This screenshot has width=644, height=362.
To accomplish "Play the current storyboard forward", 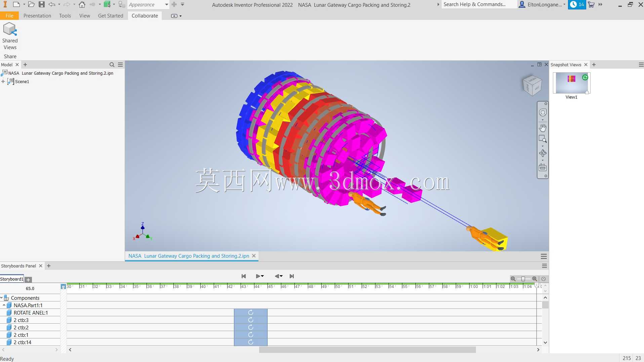I will click(258, 276).
